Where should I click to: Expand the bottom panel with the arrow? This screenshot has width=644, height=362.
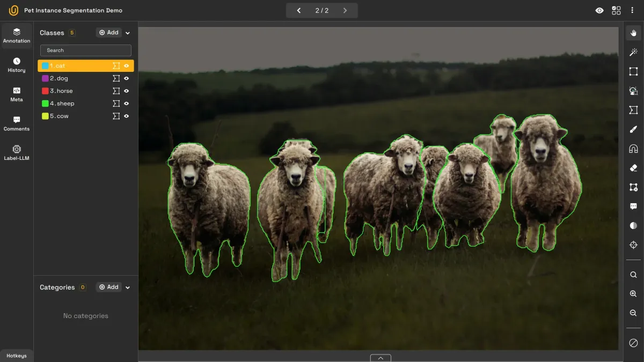pyautogui.click(x=380, y=358)
